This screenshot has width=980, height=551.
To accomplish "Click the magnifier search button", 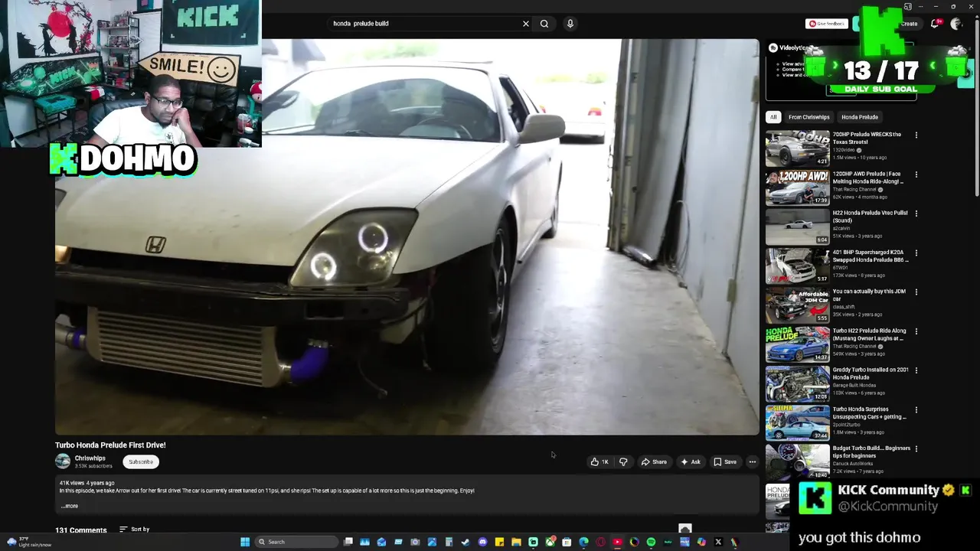I will point(544,24).
